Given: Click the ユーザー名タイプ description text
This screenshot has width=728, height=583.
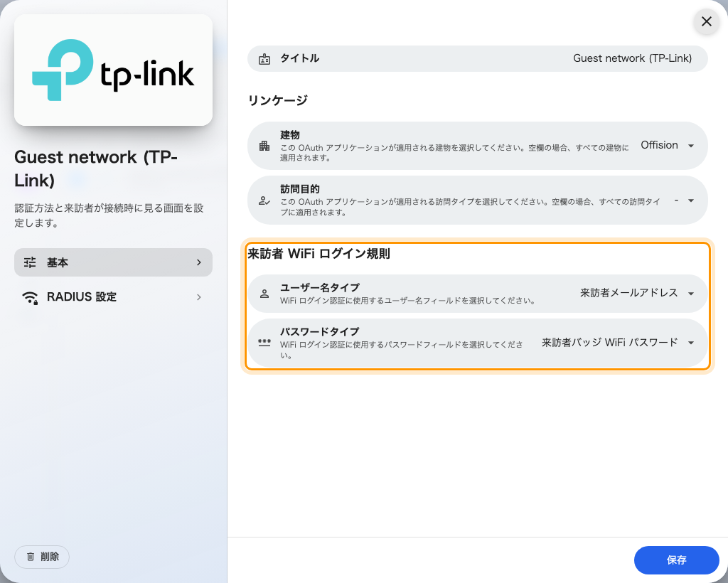Looking at the screenshot, I should [x=407, y=301].
